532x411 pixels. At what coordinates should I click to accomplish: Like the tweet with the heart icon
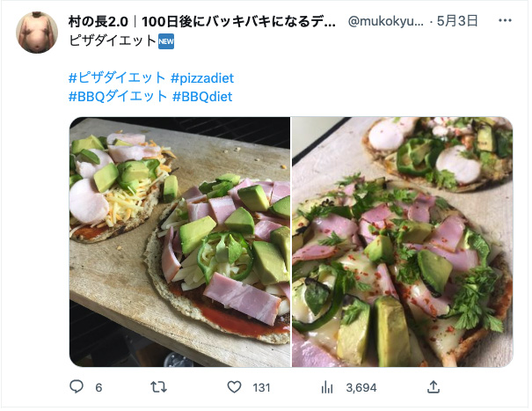tap(234, 387)
